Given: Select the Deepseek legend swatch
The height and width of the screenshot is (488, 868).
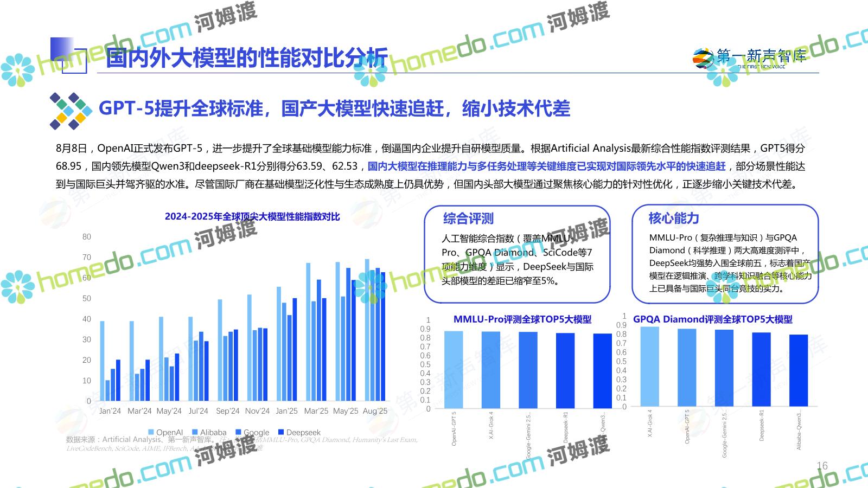Looking at the screenshot, I should coord(281,432).
